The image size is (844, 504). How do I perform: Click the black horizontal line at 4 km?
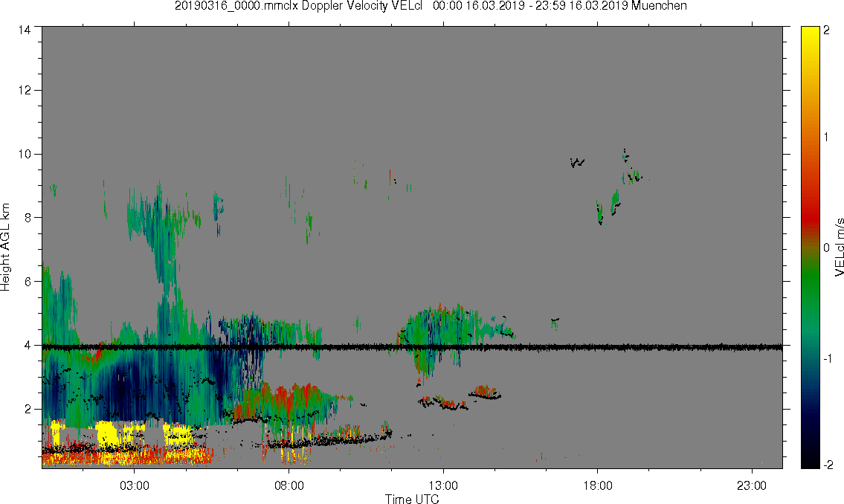click(x=412, y=347)
